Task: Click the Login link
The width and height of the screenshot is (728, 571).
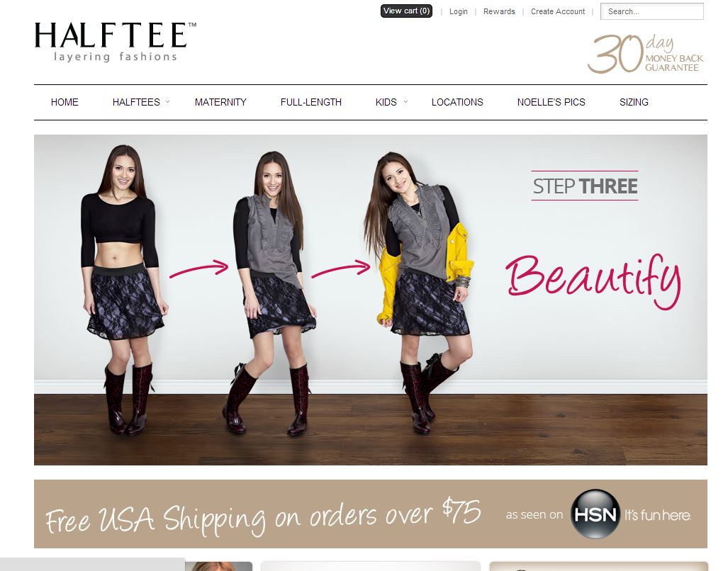Action: pos(458,11)
